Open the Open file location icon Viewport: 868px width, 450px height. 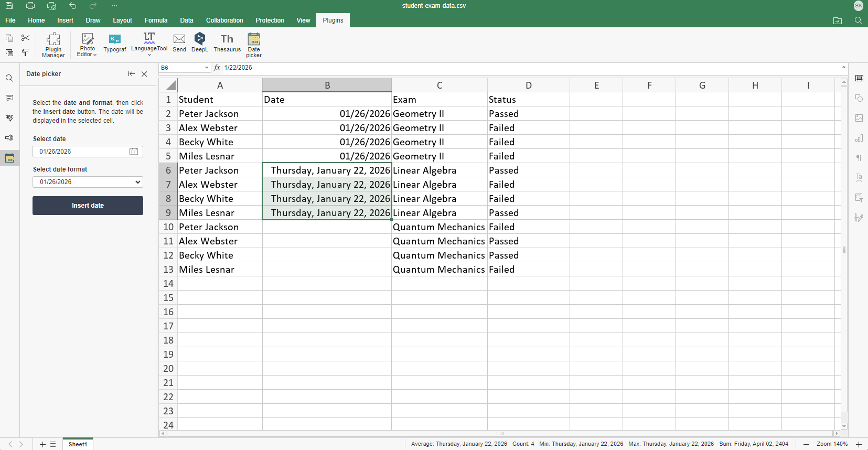838,20
